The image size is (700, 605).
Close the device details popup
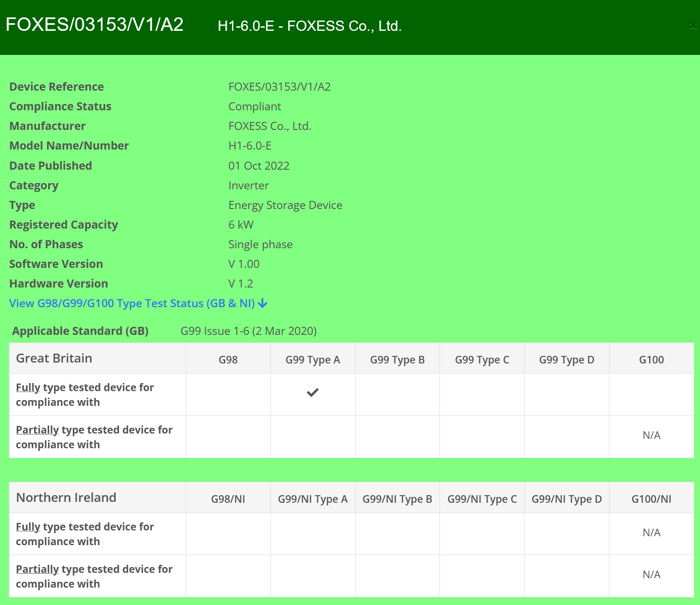click(x=693, y=26)
